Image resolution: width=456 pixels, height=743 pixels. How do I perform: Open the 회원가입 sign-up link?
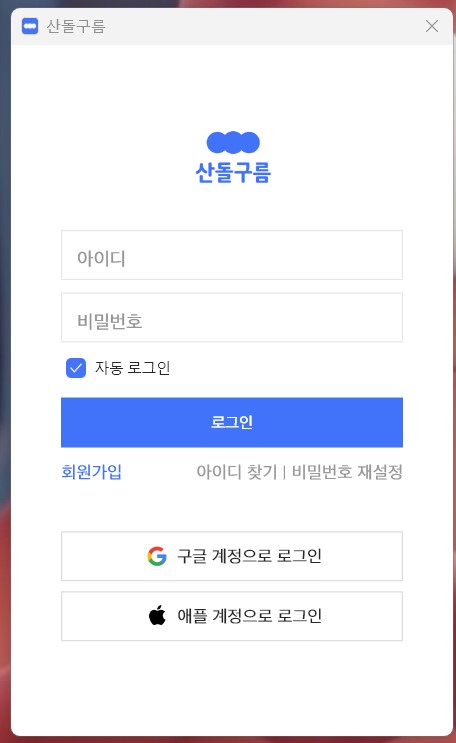[x=91, y=472]
